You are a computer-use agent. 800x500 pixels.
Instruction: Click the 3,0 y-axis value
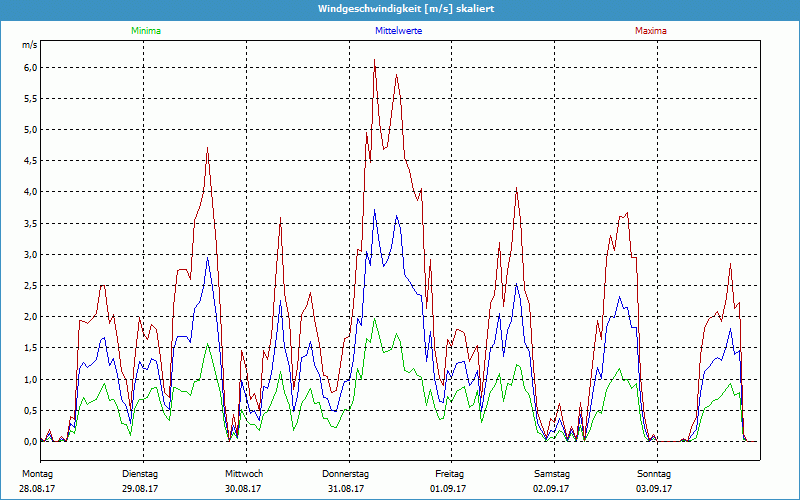point(29,255)
